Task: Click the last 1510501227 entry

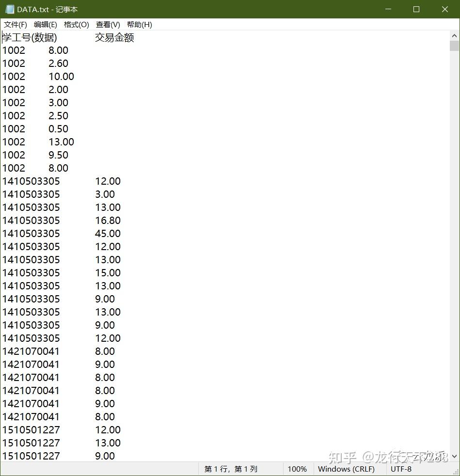Action: point(31,456)
